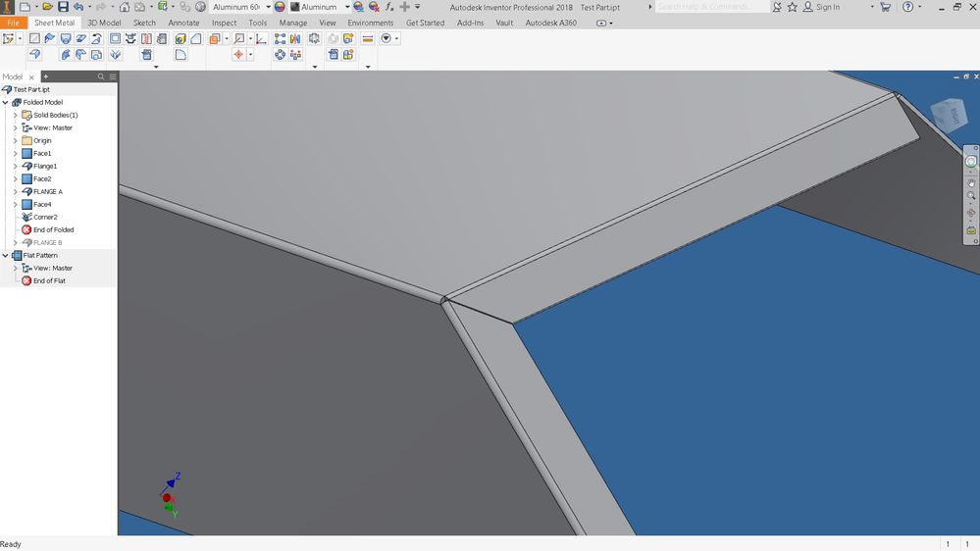Open the Sign In dropdown arrow

872,7
